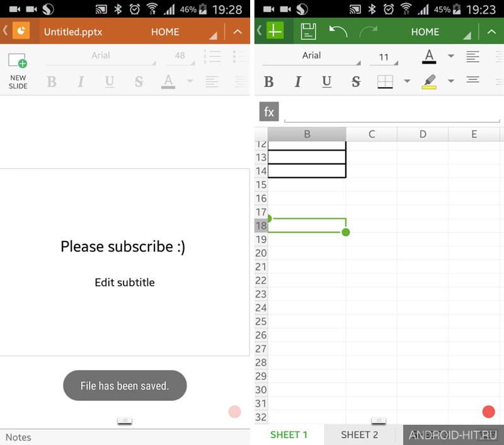504x445 pixels.
Task: Open fill color options dropdown
Action: pyautogui.click(x=451, y=81)
